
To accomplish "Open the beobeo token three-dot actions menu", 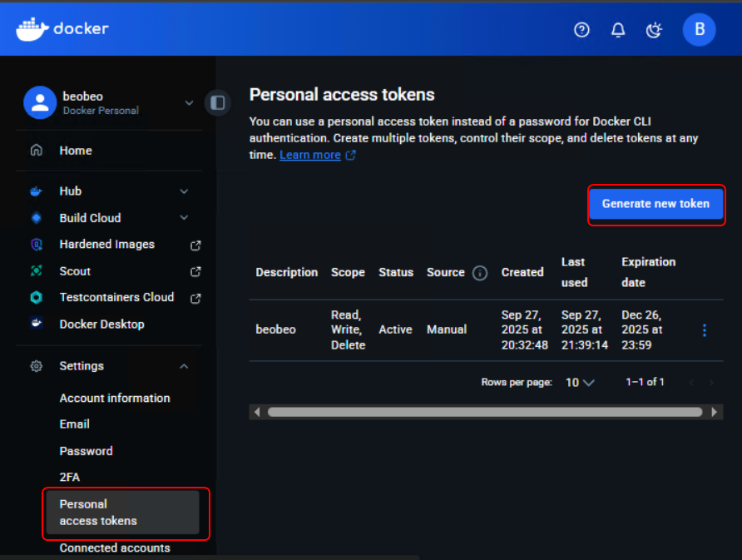I will [705, 330].
